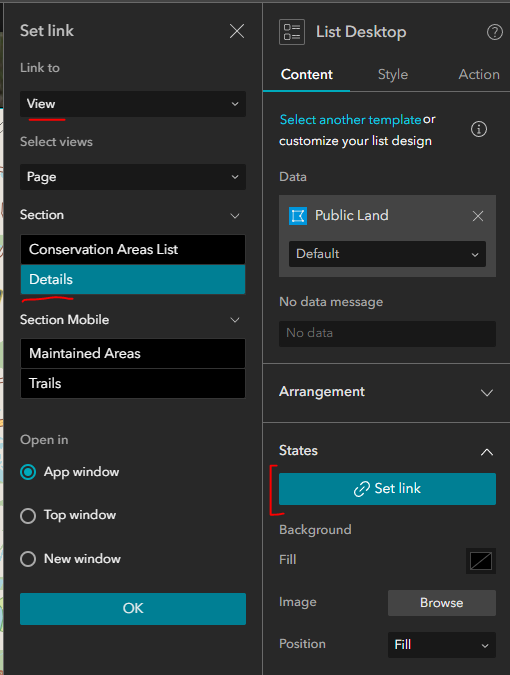The height and width of the screenshot is (675, 510).
Task: Open the Link to View dropdown
Action: pos(133,104)
